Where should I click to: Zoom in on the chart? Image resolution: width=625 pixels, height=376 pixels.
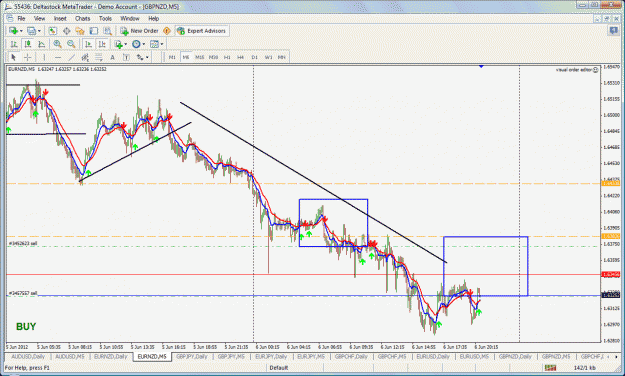click(57, 44)
